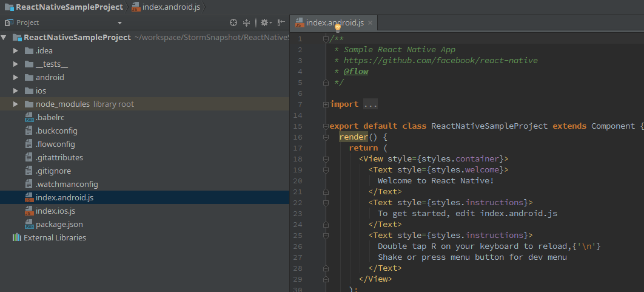Click the .gitignore file icon
Image resolution: width=644 pixels, height=292 pixels.
pyautogui.click(x=29, y=171)
